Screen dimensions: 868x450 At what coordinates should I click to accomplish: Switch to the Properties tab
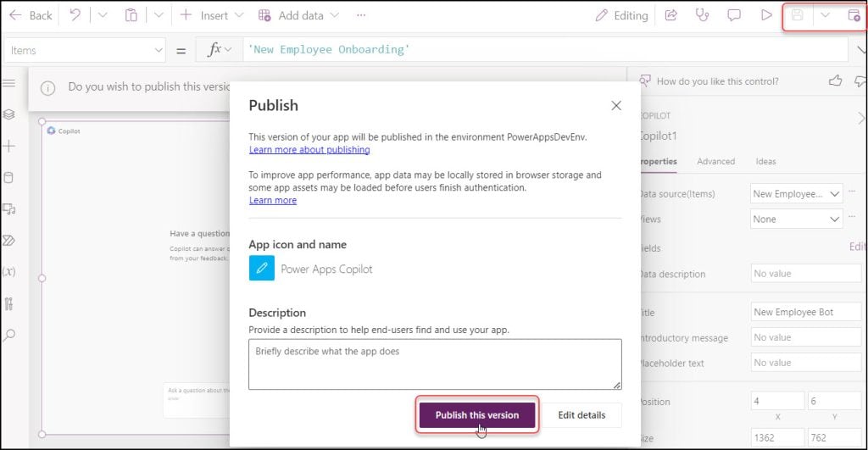pyautogui.click(x=659, y=162)
